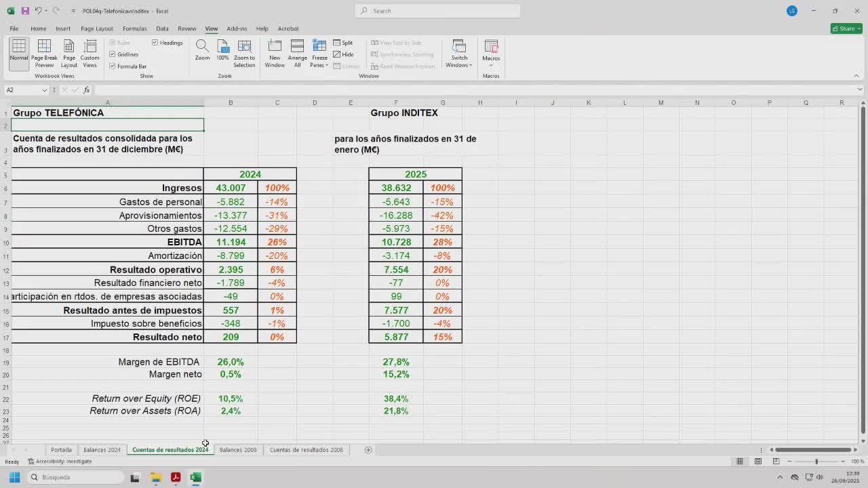
Task: Click Accessibility: Investigate in status bar
Action: point(60,462)
